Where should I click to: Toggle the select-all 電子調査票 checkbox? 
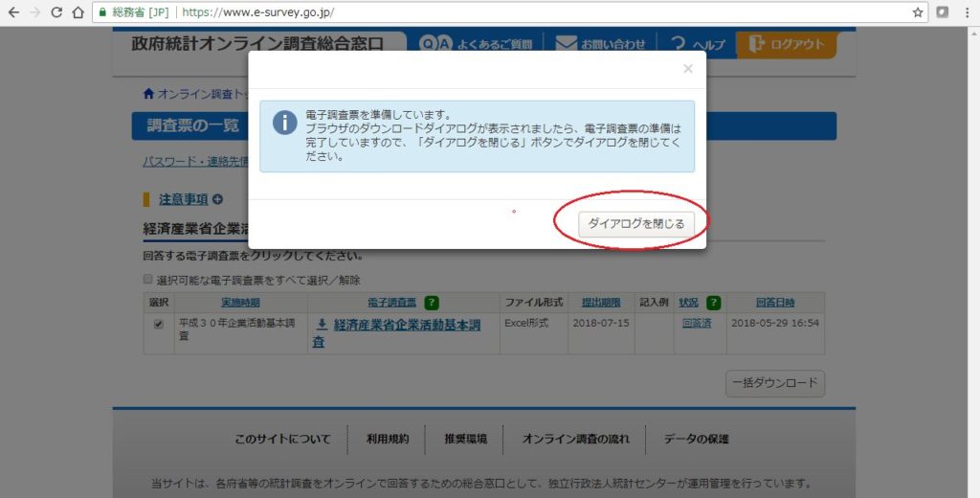pos(147,280)
